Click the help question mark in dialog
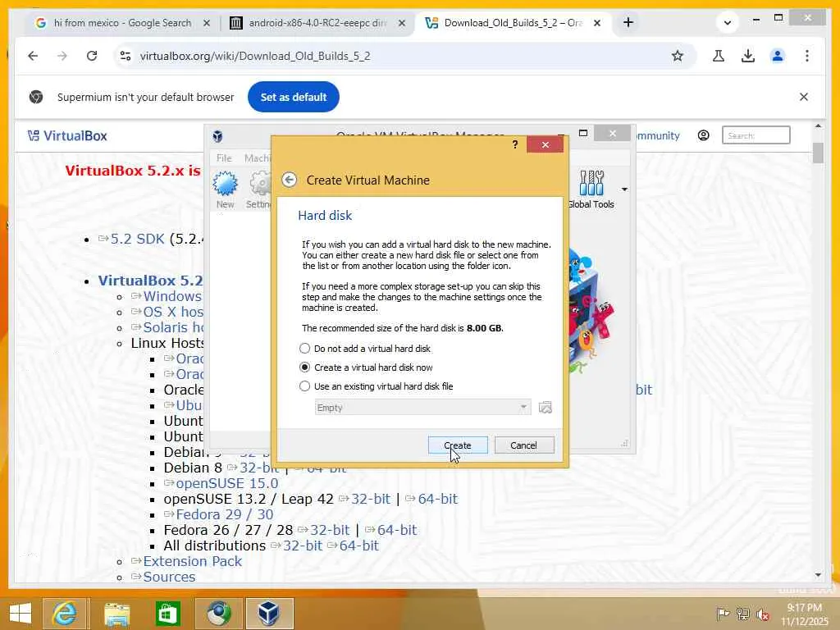Viewport: 840px width, 630px height. (x=515, y=144)
